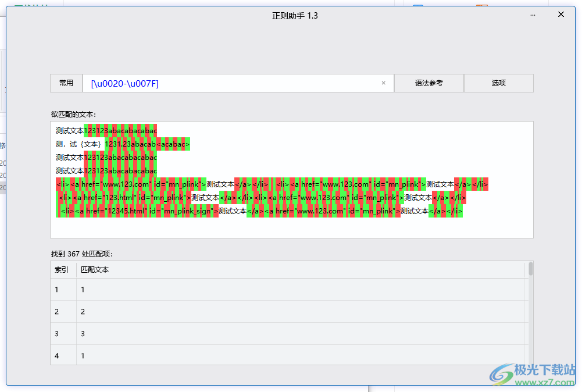This screenshot has width=582, height=392.
Task: Open the window's three-dot menu
Action: tap(533, 15)
